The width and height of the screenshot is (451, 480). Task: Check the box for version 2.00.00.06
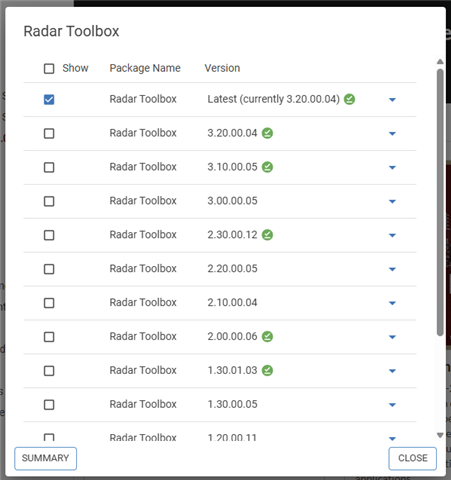tap(49, 337)
